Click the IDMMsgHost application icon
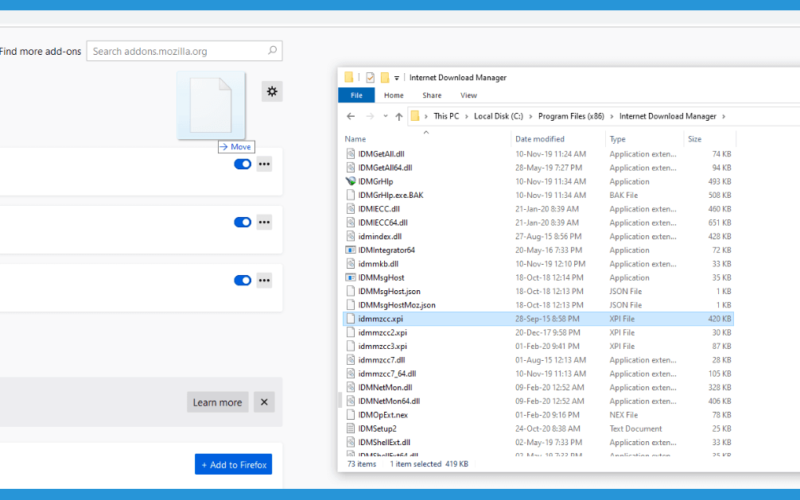 (351, 278)
